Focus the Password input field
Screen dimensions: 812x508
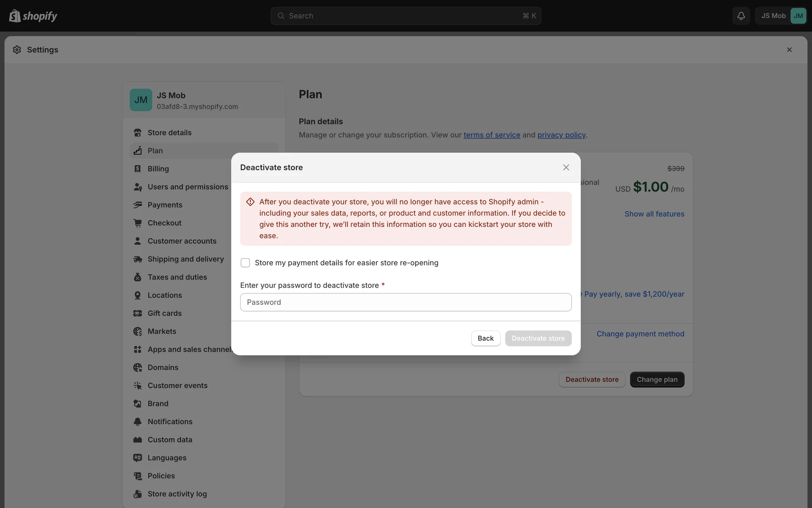coord(406,302)
